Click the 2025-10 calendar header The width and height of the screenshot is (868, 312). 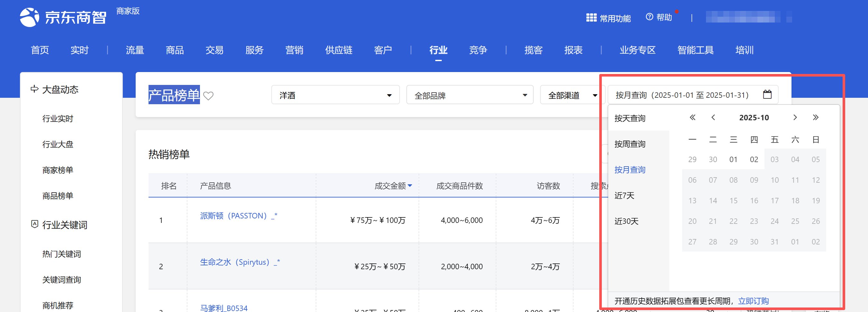coord(754,117)
